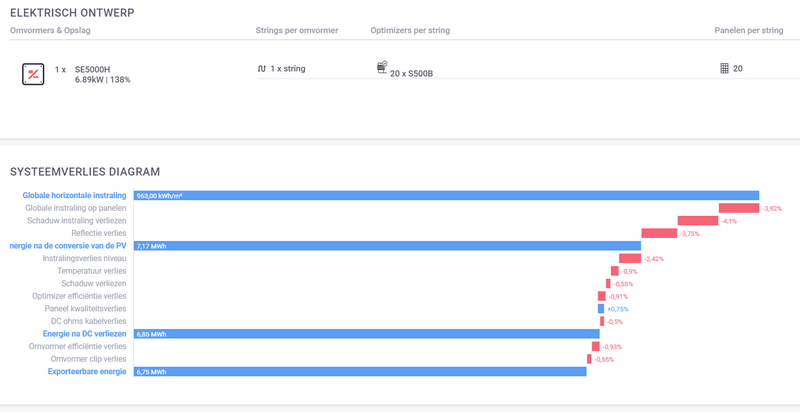Click the optimizer icon next to 20 x S500B
Image resolution: width=800 pixels, height=414 pixels.
(x=381, y=68)
